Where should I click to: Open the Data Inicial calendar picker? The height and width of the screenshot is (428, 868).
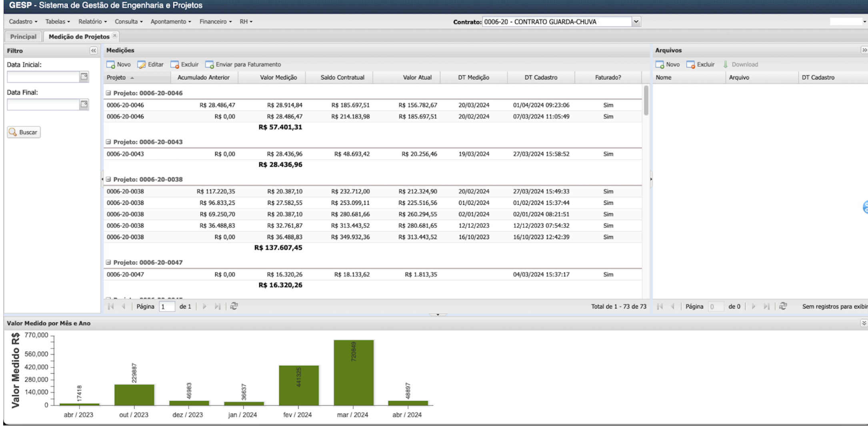(84, 77)
